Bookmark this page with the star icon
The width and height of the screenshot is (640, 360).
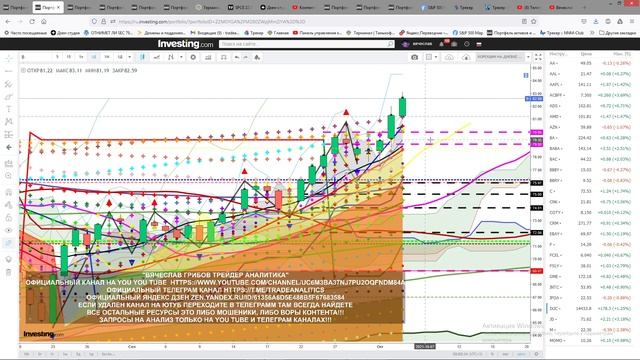pos(533,21)
